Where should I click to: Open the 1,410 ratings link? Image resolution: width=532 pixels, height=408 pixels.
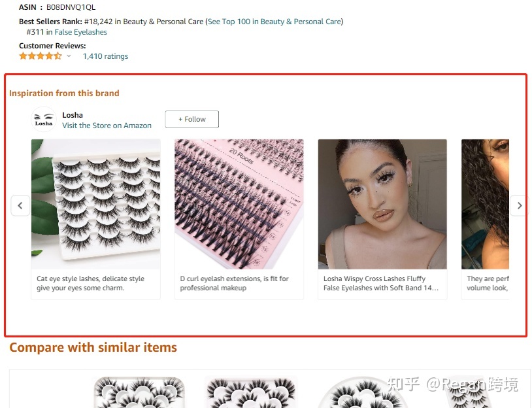[105, 56]
